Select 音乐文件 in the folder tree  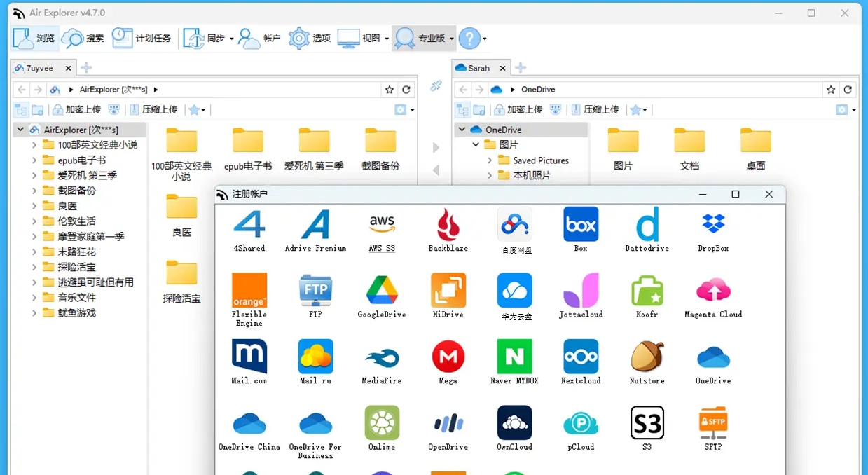coord(76,298)
